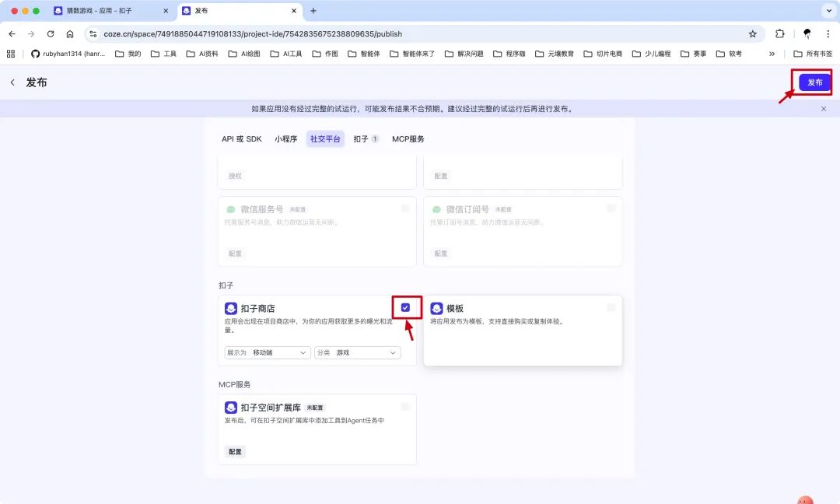
Task: Click 配置 button under 扣子空间扩展库
Action: (x=235, y=452)
